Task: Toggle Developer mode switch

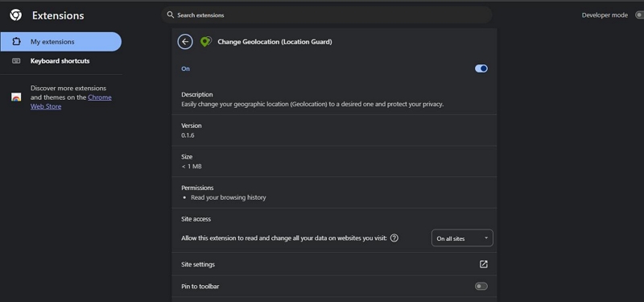Action: click(x=639, y=15)
